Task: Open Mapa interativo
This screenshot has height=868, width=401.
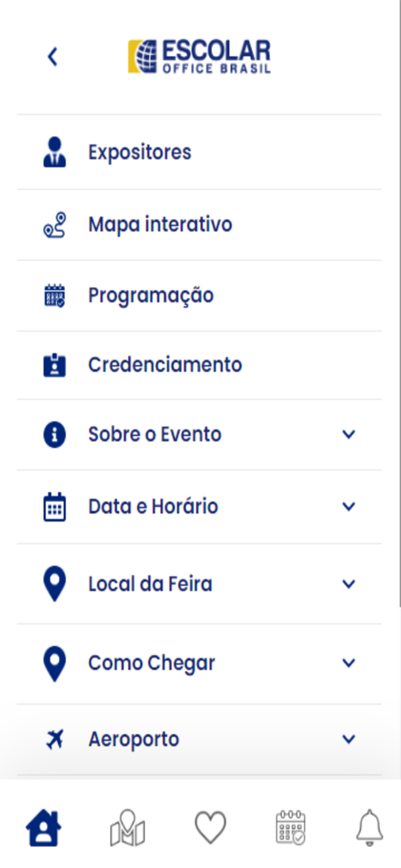Action: coord(160,223)
